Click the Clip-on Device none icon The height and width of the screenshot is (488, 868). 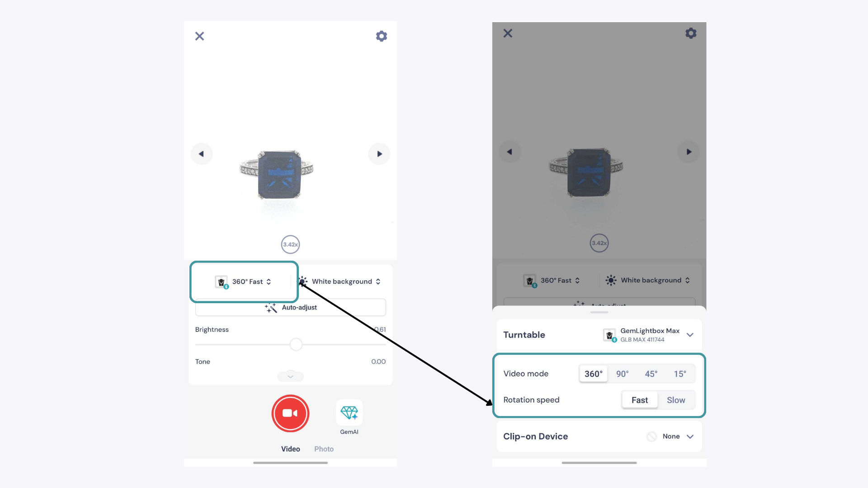pyautogui.click(x=651, y=436)
